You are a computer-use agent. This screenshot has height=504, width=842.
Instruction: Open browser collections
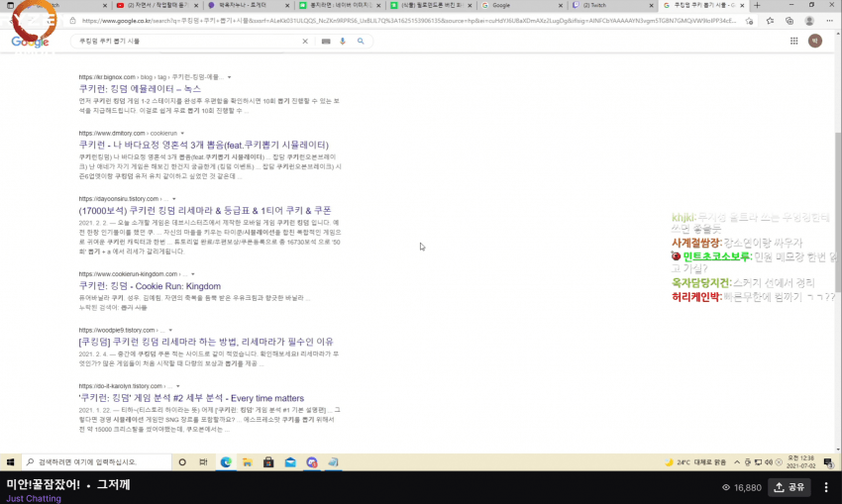pyautogui.click(x=789, y=21)
